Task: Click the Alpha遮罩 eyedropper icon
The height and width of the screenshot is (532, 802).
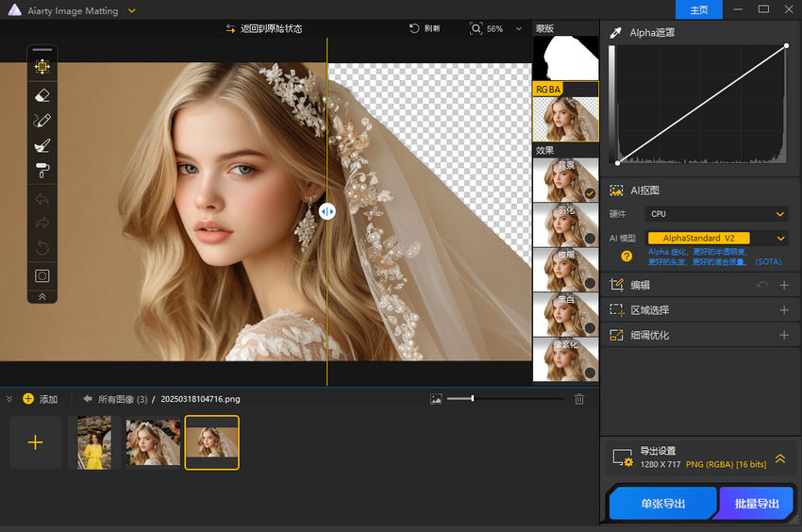Action: [616, 32]
